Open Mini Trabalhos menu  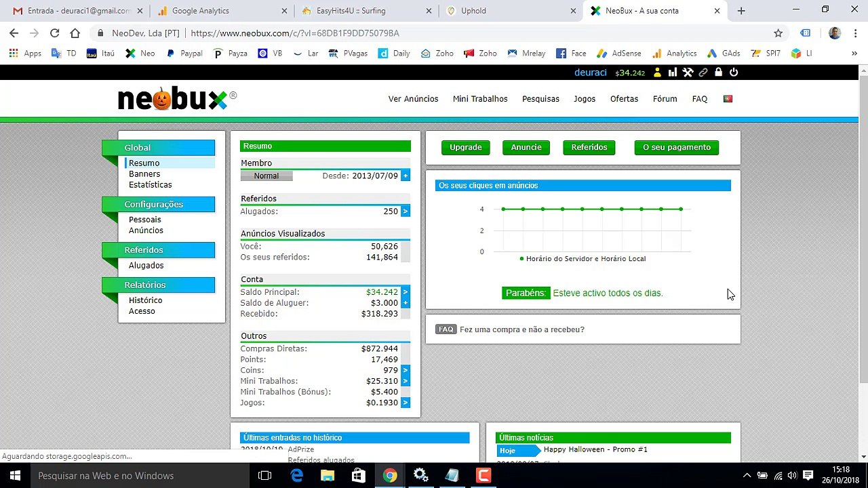click(x=480, y=99)
